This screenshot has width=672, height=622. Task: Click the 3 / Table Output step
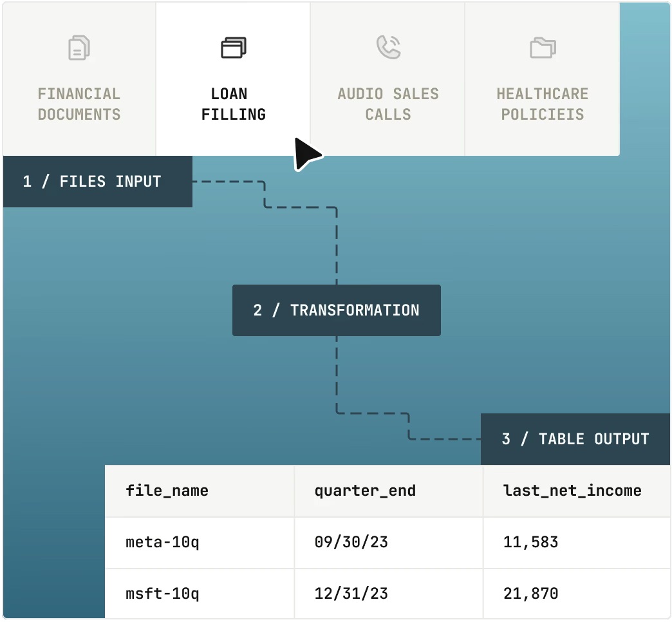point(575,439)
